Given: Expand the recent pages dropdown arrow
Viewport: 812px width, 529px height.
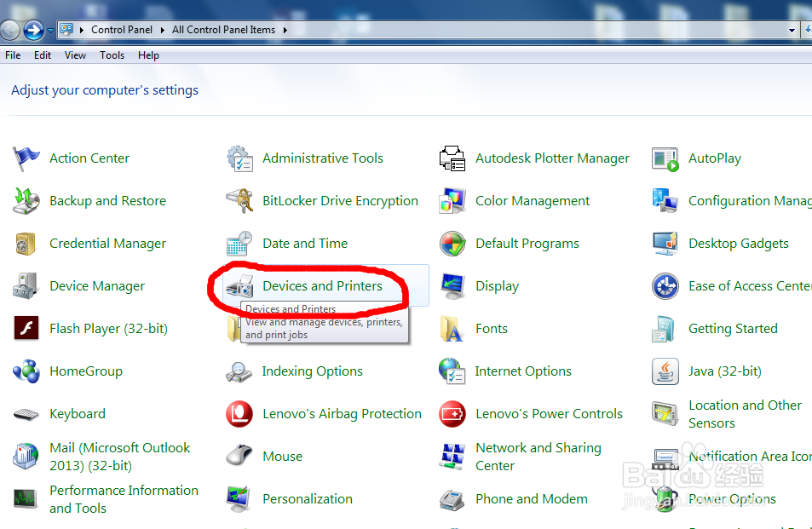Looking at the screenshot, I should click(50, 31).
